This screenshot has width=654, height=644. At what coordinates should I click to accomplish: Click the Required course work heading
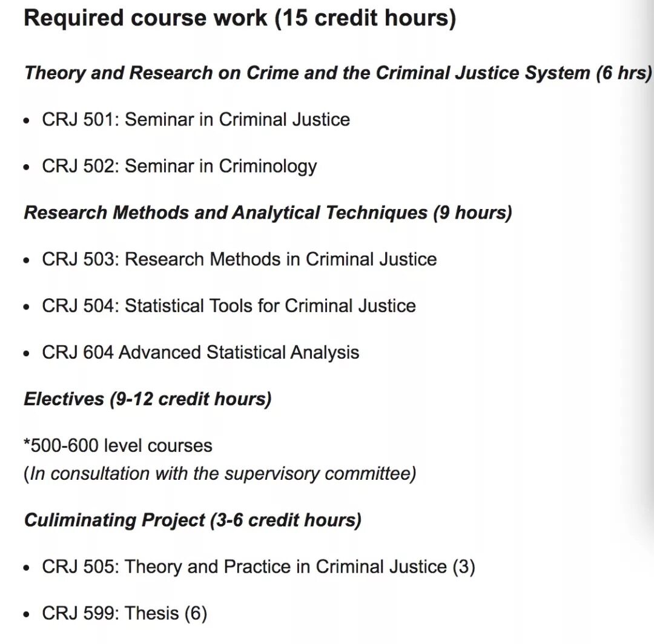tap(240, 19)
